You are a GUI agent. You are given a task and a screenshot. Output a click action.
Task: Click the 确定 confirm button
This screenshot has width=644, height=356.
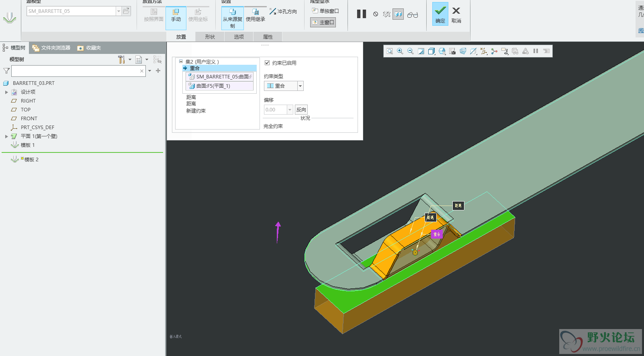pos(440,14)
